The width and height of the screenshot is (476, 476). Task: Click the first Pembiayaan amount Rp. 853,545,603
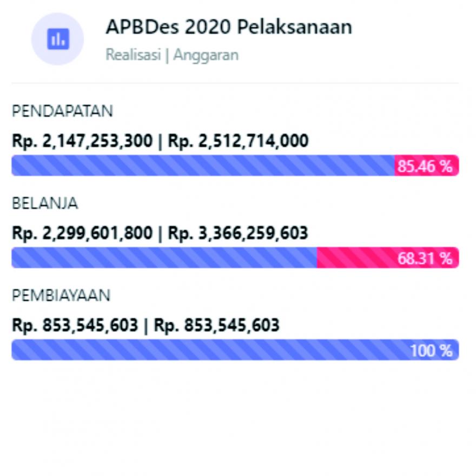coord(75,326)
